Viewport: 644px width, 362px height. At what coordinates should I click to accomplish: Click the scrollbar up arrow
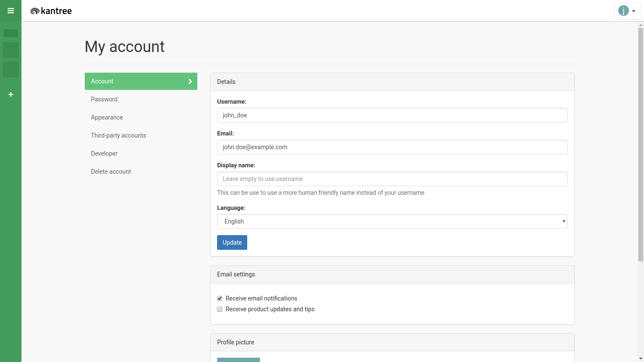tap(641, 25)
